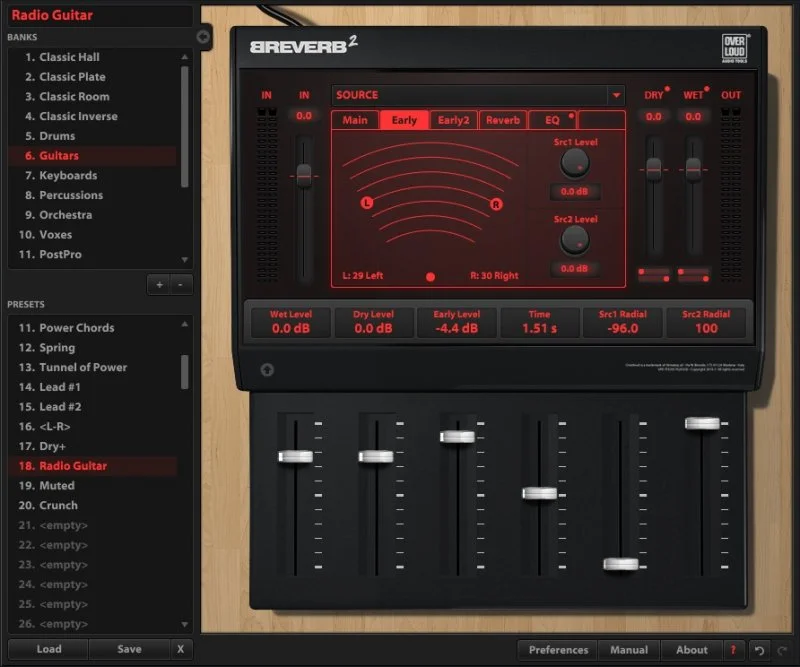This screenshot has width=800, height=667.
Task: Click the Overloud logo
Action: [734, 48]
